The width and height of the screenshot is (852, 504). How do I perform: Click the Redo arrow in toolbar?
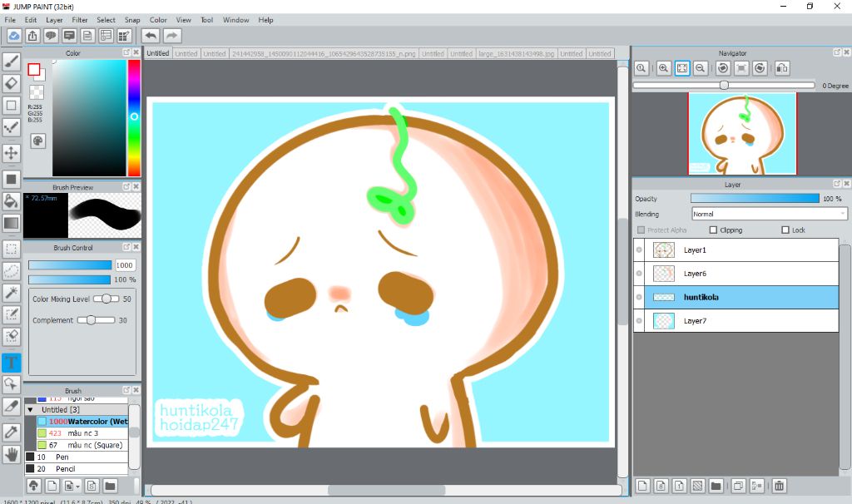[171, 36]
